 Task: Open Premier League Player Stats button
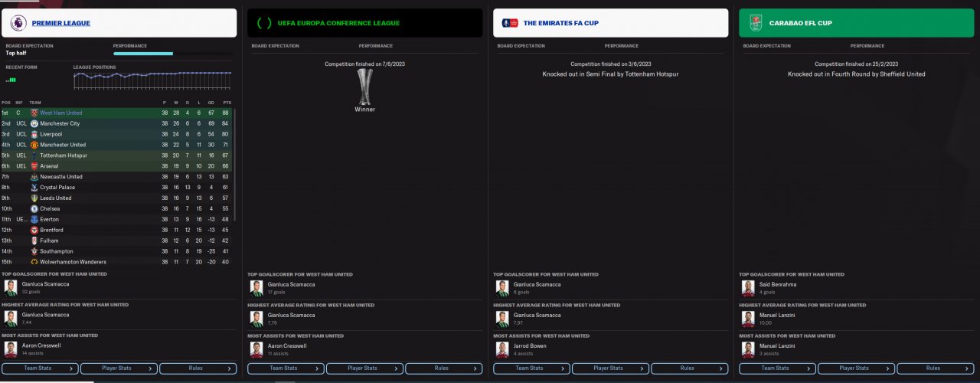click(x=119, y=368)
